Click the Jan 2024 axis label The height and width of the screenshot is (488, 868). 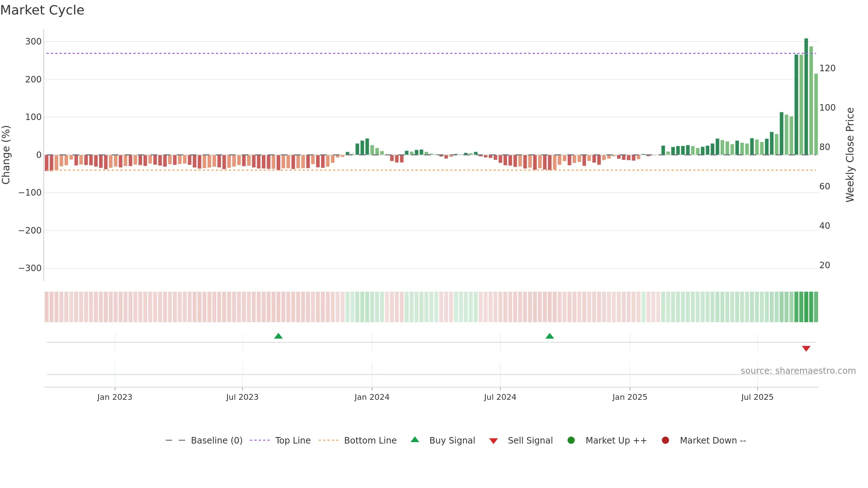[x=372, y=397]
